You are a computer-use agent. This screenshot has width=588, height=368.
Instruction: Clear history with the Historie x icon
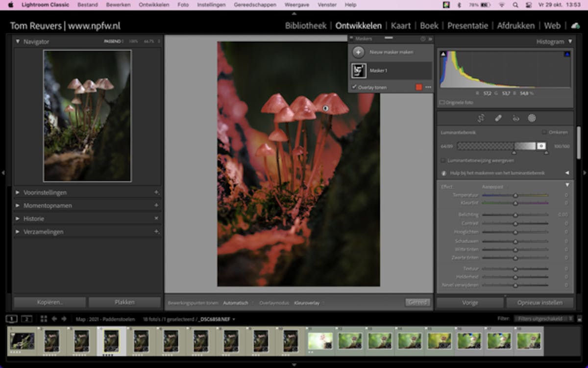pyautogui.click(x=156, y=218)
